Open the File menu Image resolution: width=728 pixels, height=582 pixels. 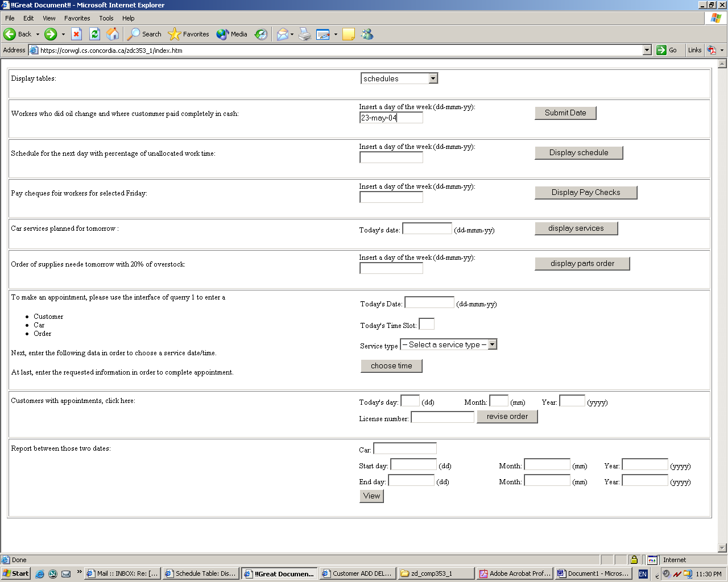point(10,18)
